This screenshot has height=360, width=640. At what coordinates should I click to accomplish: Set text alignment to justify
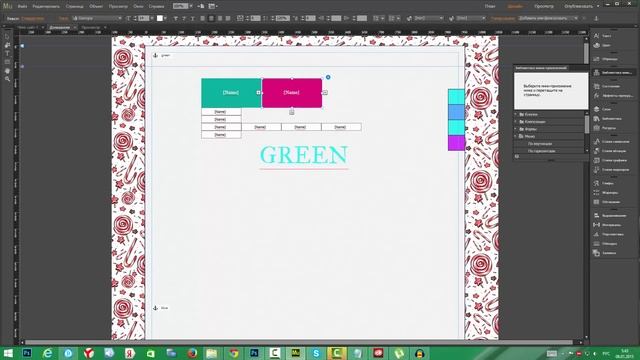pos(228,18)
